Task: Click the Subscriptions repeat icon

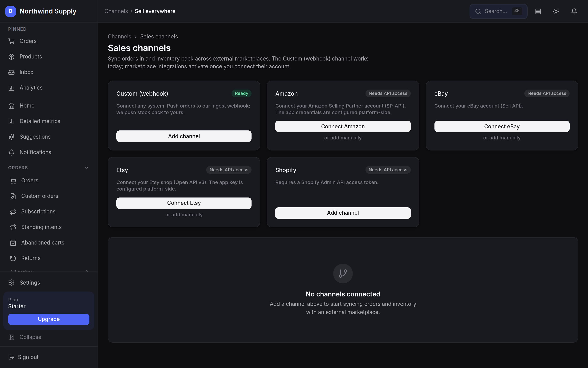Action: click(13, 212)
